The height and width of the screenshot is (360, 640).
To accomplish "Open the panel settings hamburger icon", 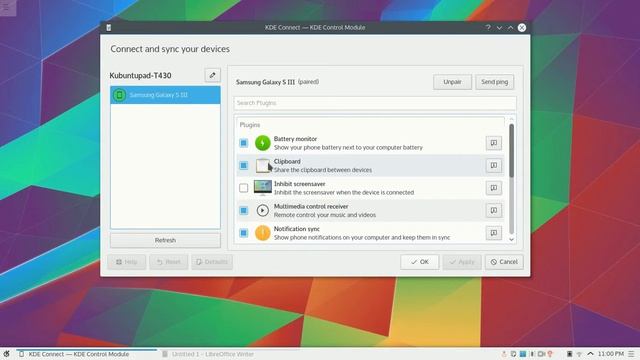I will [631, 354].
